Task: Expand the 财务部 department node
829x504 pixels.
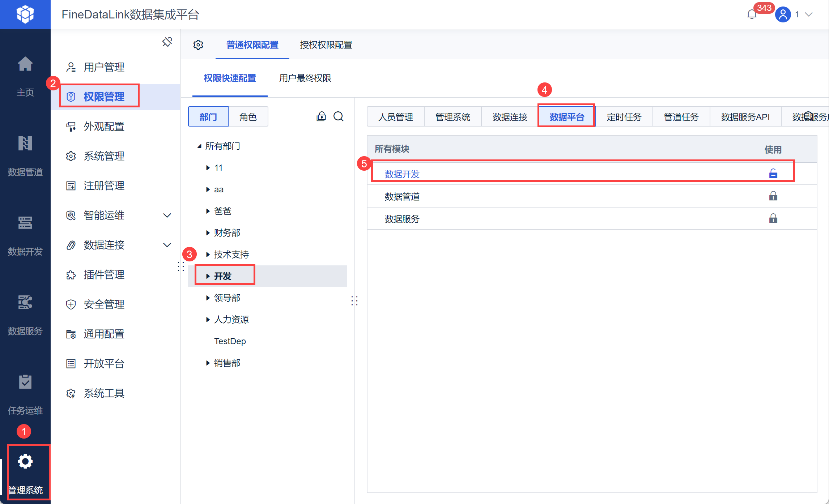Action: [x=208, y=233]
